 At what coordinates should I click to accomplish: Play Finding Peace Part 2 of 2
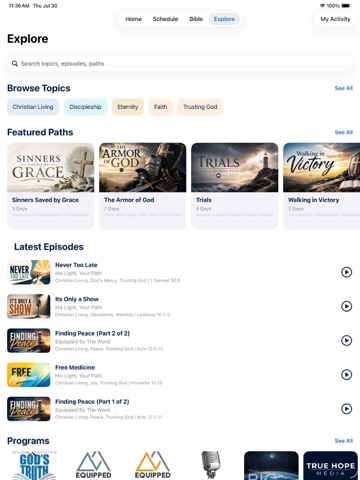[x=346, y=340]
